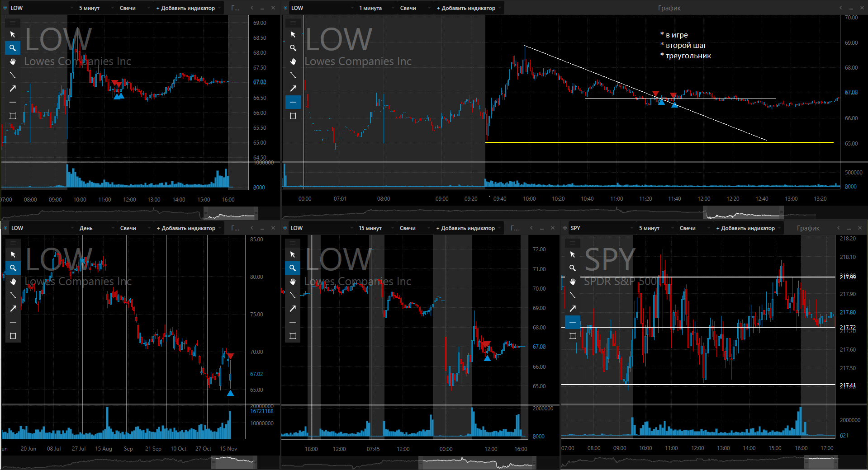Select the cursor tool in the SPY chart
This screenshot has width=868, height=470.
[x=573, y=254]
